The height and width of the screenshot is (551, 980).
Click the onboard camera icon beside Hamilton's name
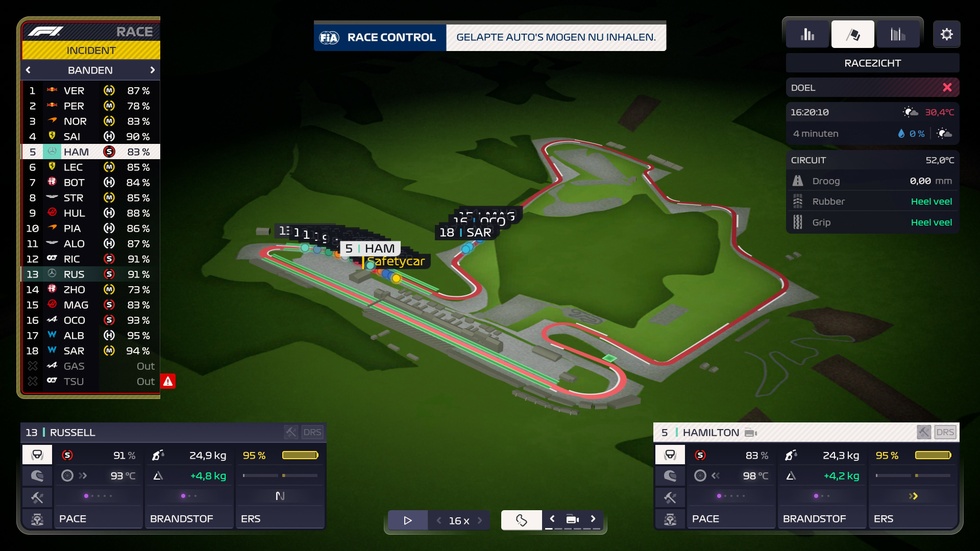(x=751, y=432)
